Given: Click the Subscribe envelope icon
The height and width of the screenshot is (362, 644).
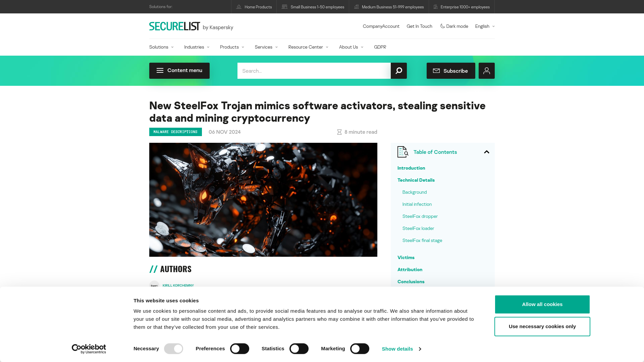Looking at the screenshot, I should coord(437,71).
